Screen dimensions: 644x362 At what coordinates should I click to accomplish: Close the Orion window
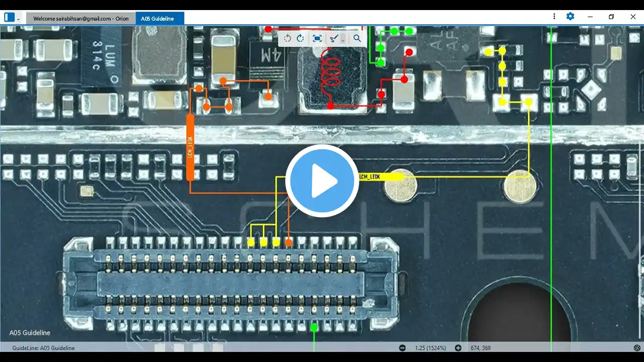[633, 17]
